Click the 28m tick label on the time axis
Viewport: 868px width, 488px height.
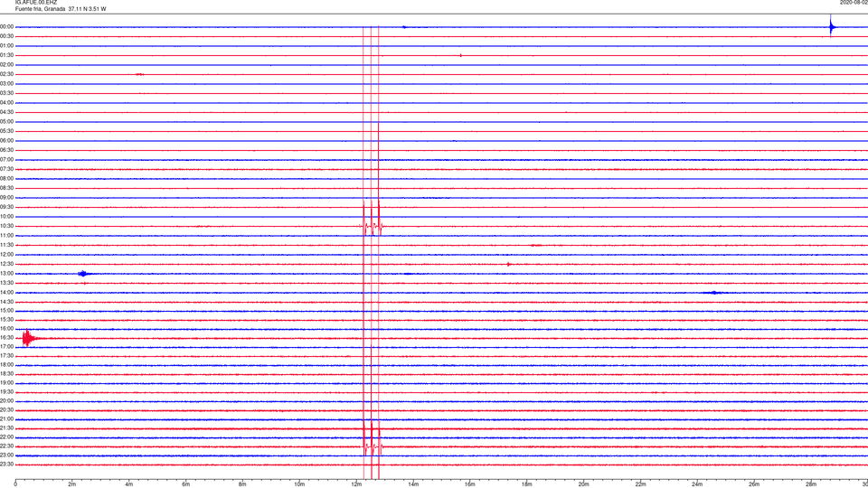click(x=811, y=484)
